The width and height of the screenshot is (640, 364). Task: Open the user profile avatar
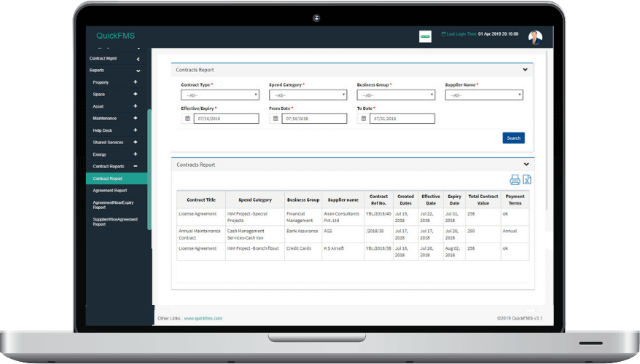coord(535,37)
